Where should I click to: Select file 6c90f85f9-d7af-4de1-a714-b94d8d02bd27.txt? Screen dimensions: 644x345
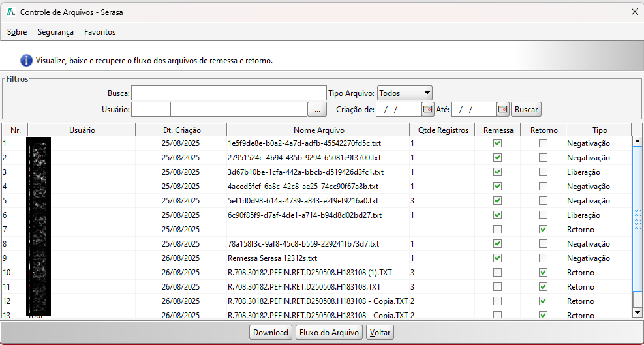click(305, 215)
